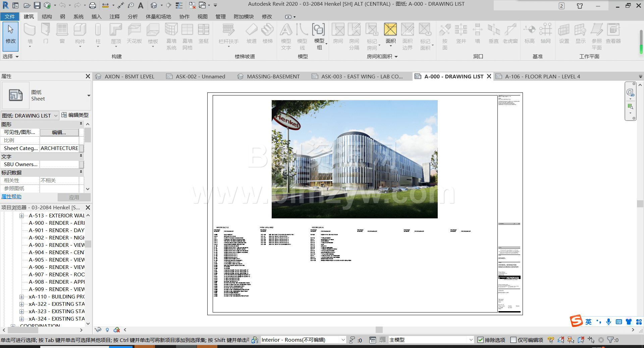Select the 标高 Level tool
The height and width of the screenshot is (348, 644).
tap(529, 34)
